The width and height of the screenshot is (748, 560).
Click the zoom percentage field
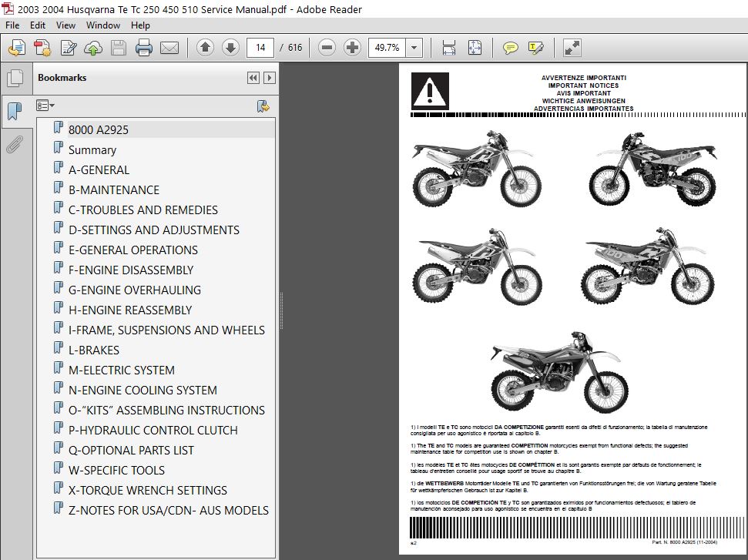pyautogui.click(x=387, y=48)
